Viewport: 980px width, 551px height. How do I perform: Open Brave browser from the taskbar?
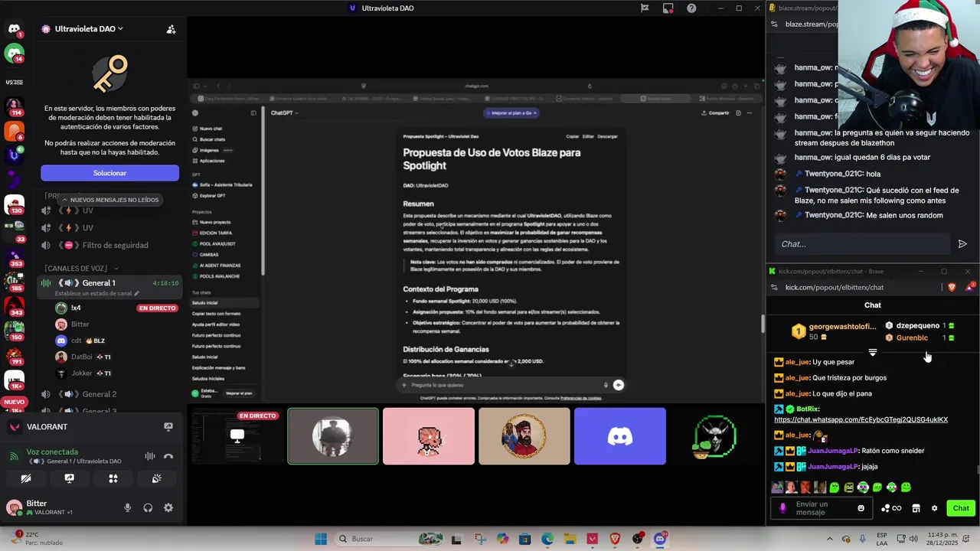tap(615, 539)
